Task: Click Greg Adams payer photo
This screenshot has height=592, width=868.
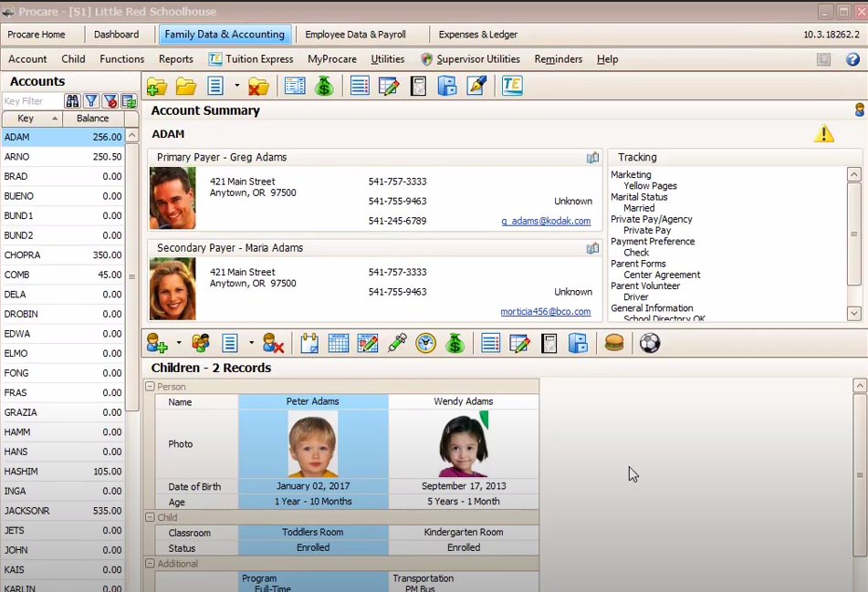Action: [173, 198]
